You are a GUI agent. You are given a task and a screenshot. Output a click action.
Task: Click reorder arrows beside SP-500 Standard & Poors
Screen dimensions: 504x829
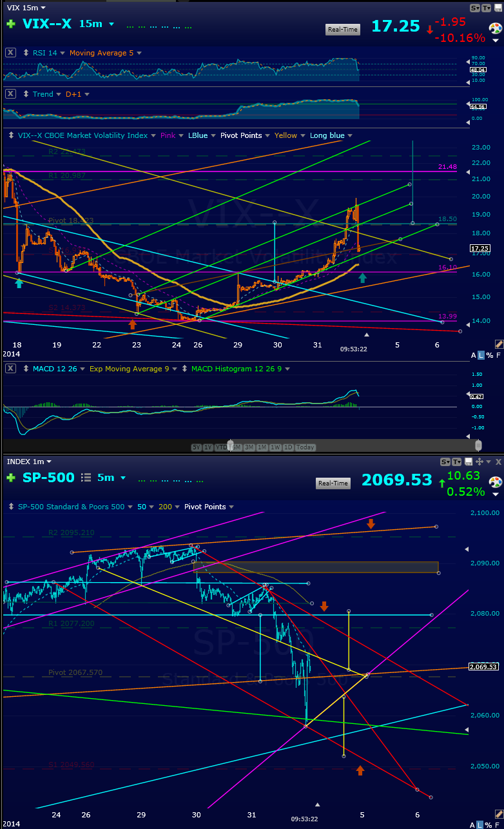point(11,507)
